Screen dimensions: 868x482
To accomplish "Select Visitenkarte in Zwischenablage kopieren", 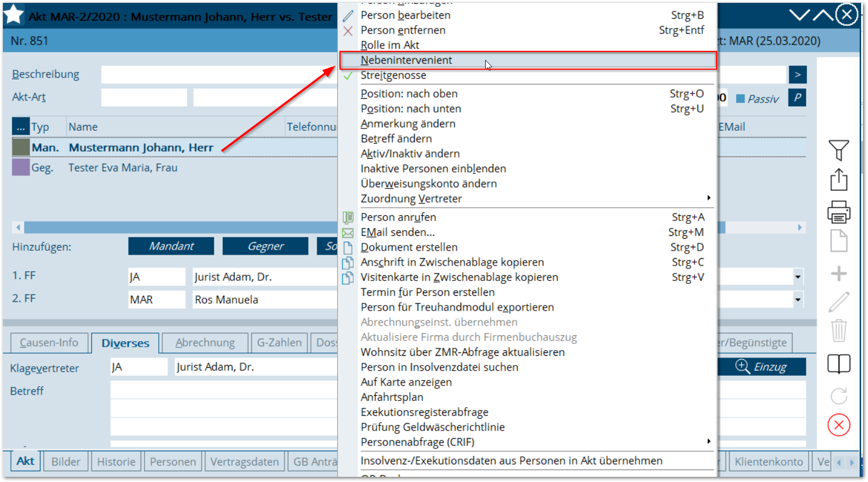I will [x=527, y=278].
